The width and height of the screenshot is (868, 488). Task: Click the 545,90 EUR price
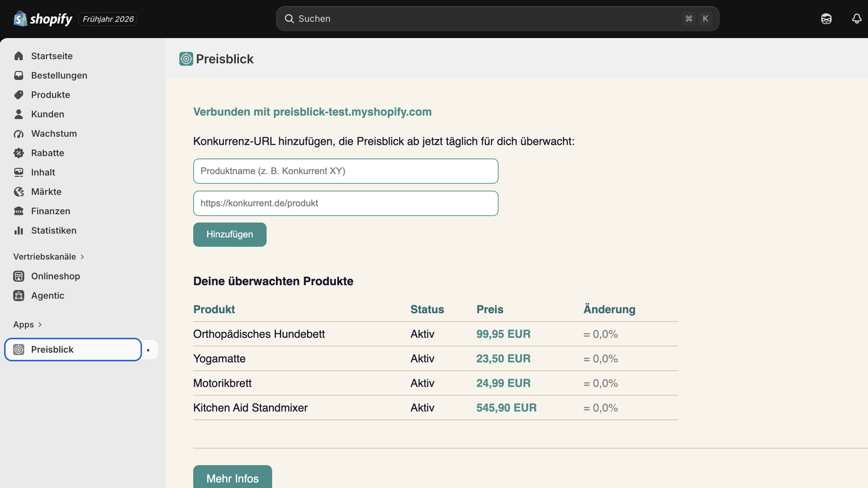tap(506, 408)
